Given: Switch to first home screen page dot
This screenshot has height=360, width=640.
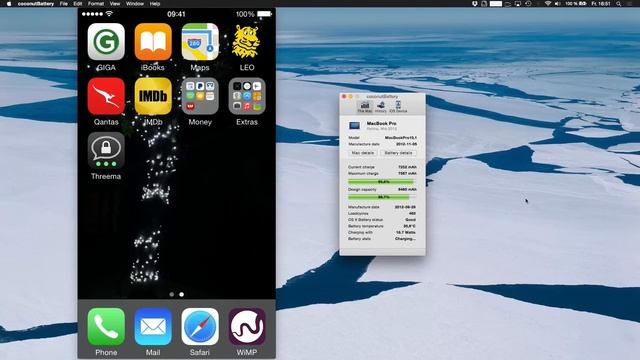Looking at the screenshot, I should click(171, 294).
